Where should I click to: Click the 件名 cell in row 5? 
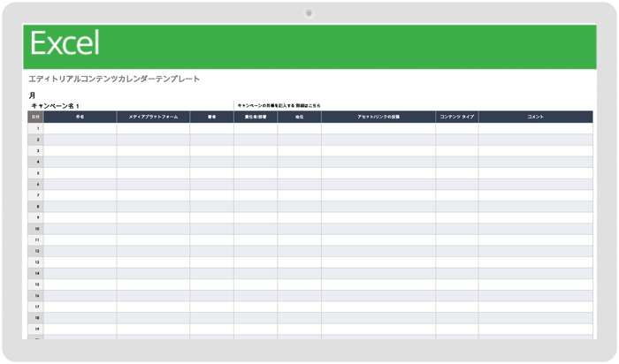point(80,172)
